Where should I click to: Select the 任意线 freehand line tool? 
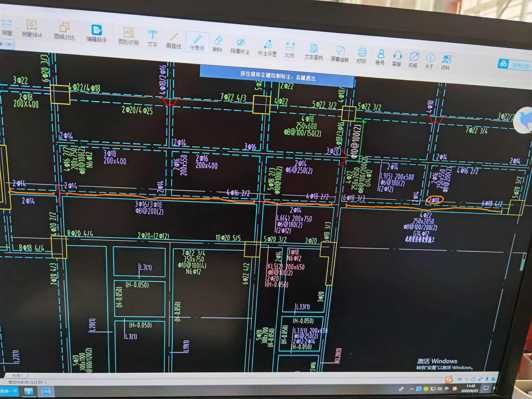pos(197,43)
